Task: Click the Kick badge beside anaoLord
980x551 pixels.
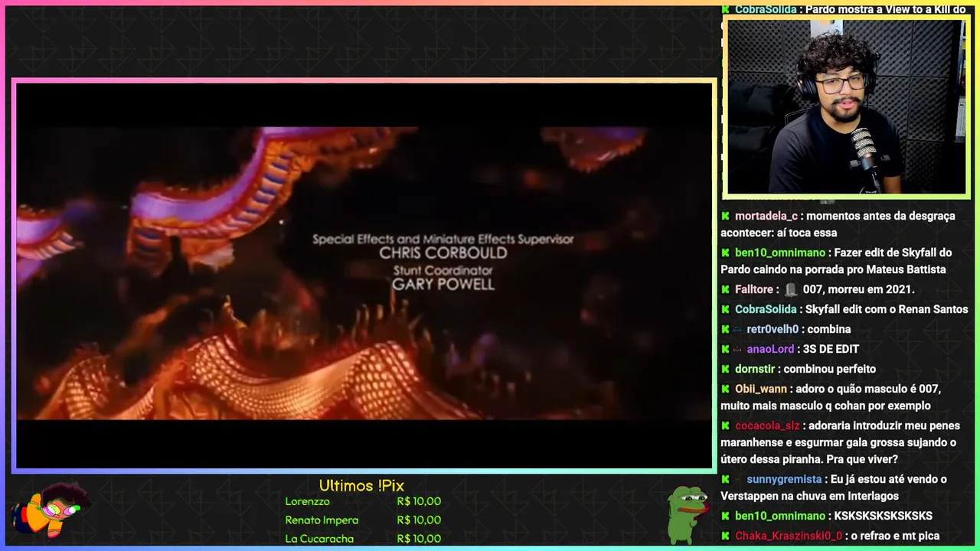Action: [725, 349]
